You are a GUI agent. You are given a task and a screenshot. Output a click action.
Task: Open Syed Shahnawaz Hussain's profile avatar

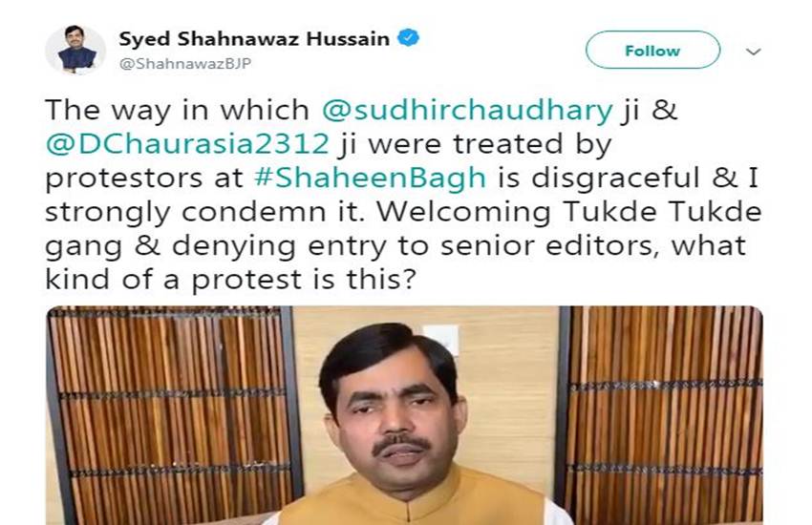(75, 50)
